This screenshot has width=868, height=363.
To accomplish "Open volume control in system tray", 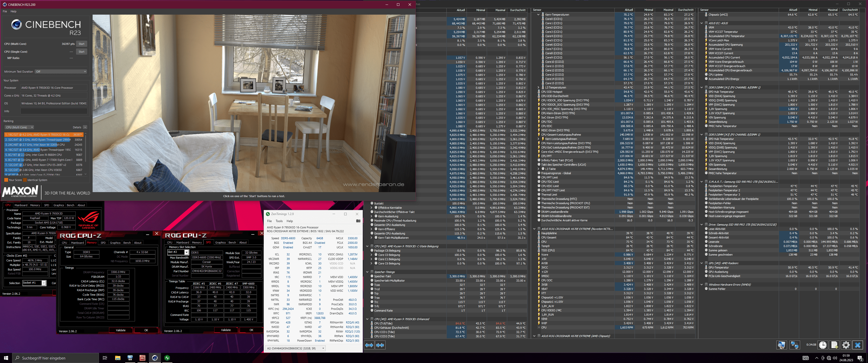I will click(x=835, y=358).
